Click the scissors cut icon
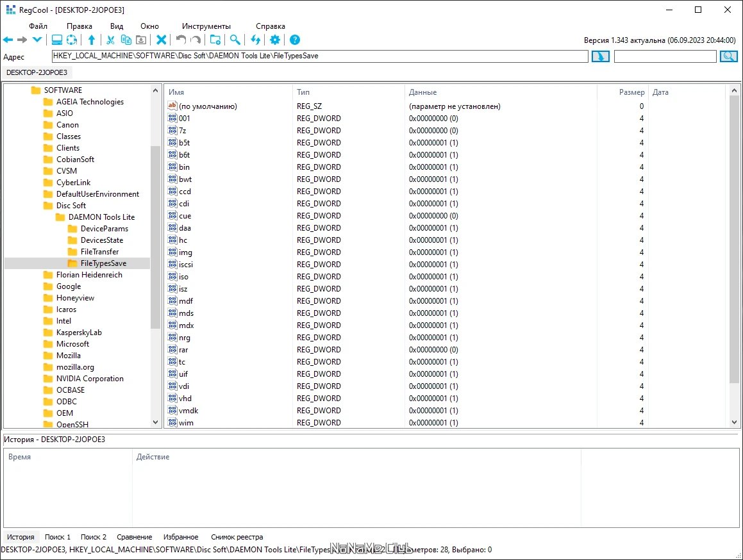 click(x=110, y=40)
